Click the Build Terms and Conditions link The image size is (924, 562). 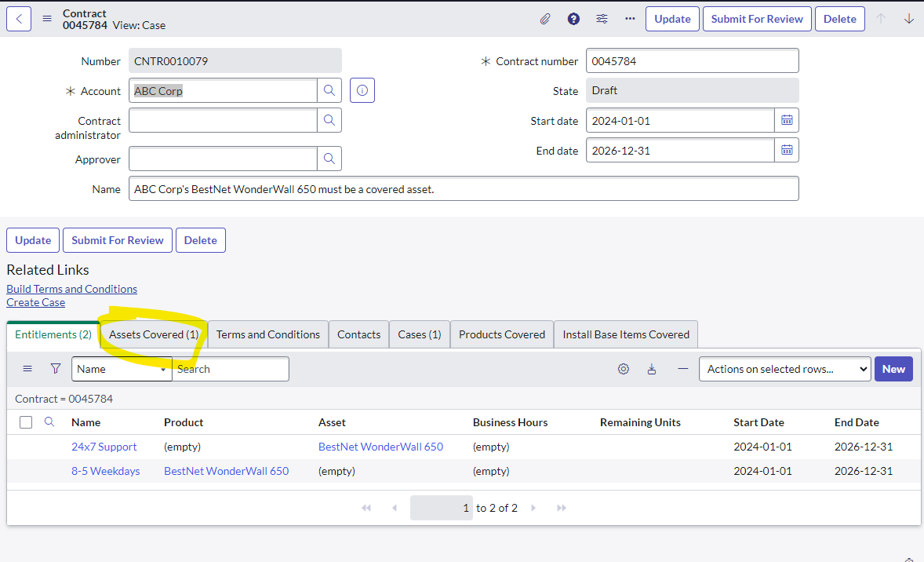pyautogui.click(x=71, y=289)
